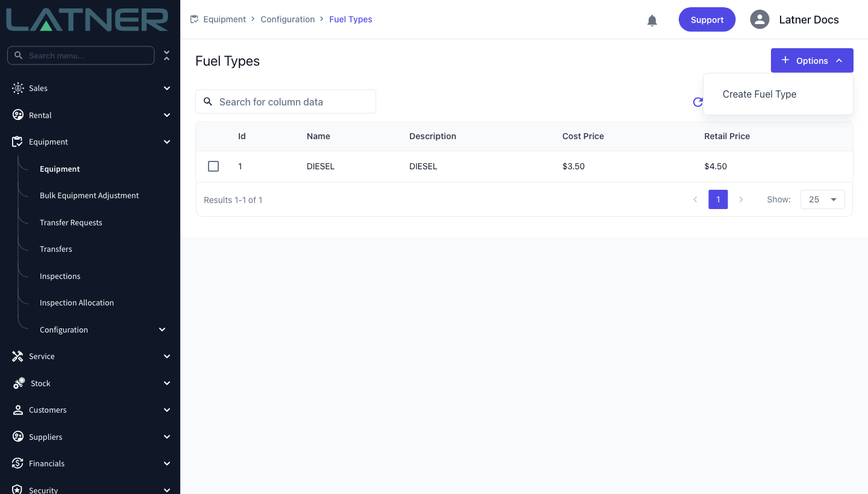Expand the Sales menu chevron

167,88
